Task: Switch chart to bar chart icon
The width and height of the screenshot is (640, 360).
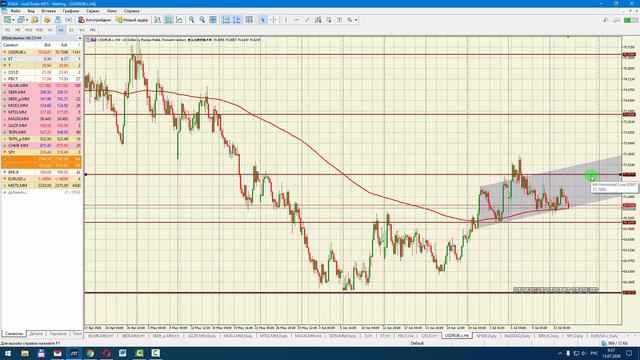Action: click(158, 20)
